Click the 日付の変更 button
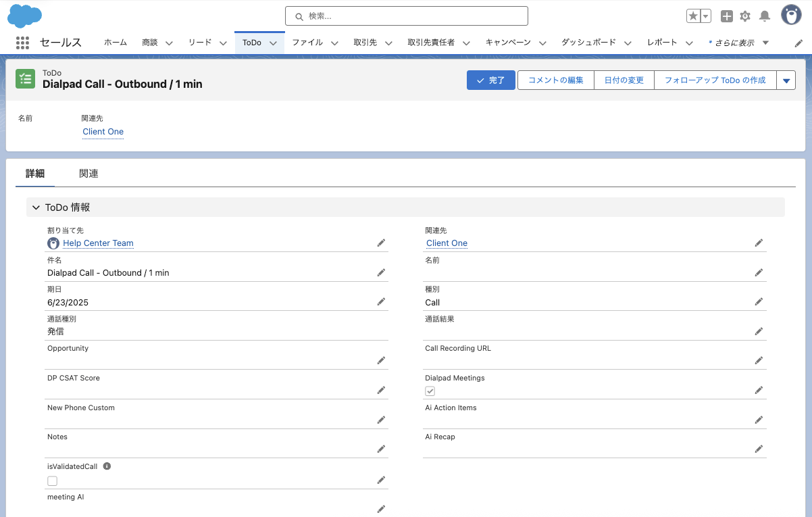Image resolution: width=812 pixels, height=517 pixels. (x=624, y=80)
